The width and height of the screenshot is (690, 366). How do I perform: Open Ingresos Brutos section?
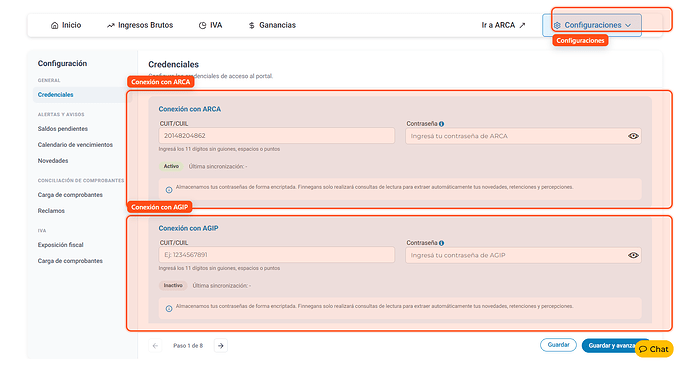(x=140, y=25)
